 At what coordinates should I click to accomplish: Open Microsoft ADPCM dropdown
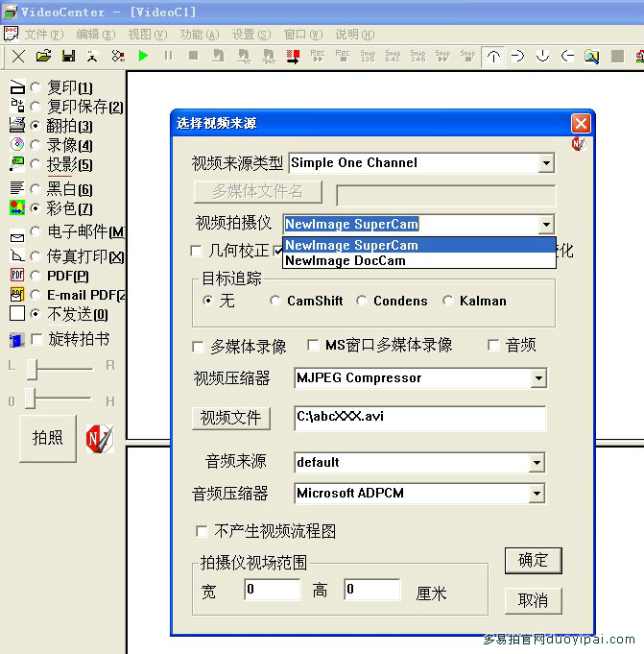pyautogui.click(x=537, y=494)
